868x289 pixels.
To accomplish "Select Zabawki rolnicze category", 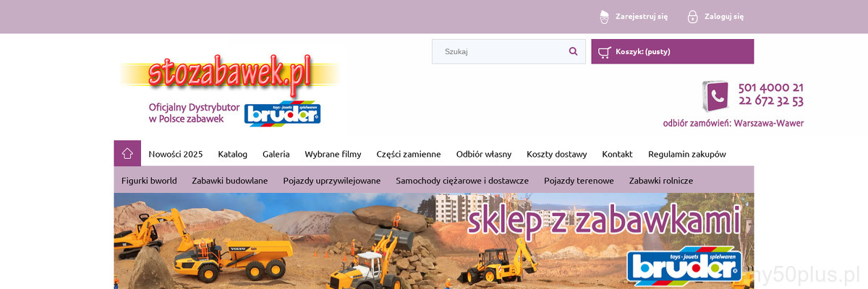I will (x=661, y=181).
